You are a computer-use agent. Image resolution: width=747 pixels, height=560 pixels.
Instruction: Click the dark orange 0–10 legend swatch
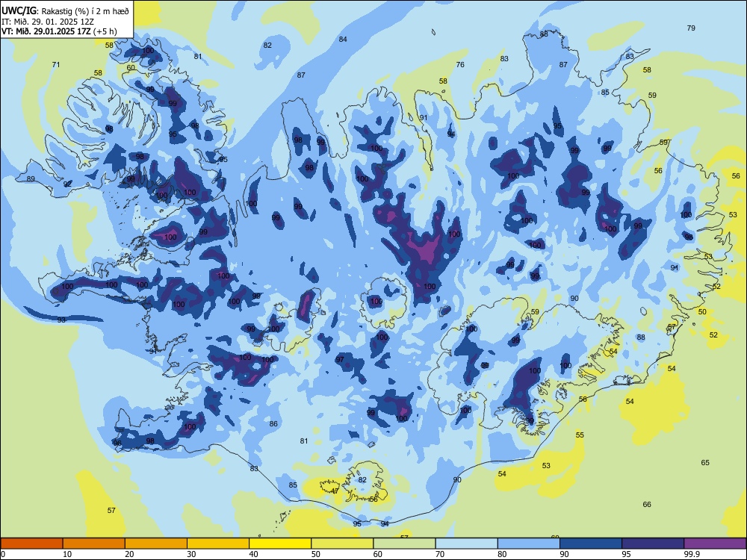[x=31, y=544]
